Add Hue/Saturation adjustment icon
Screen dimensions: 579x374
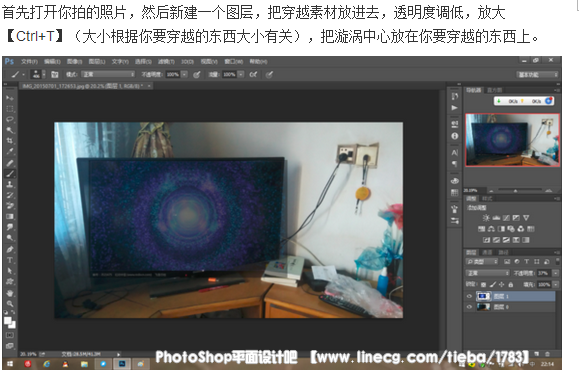[x=482, y=229]
